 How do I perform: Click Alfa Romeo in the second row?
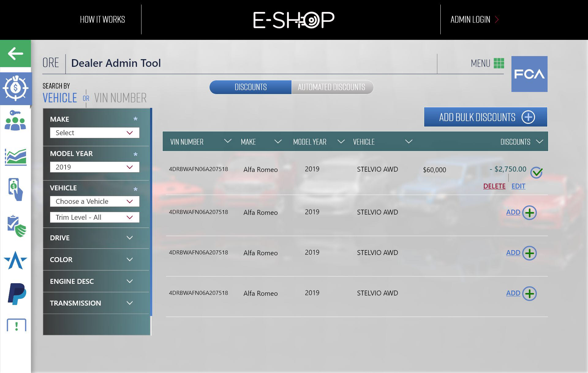[261, 212]
